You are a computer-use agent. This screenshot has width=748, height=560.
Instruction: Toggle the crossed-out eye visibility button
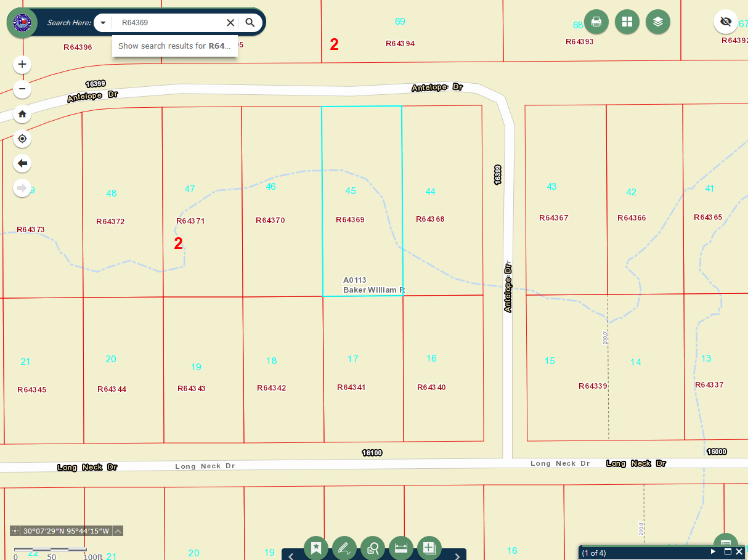point(726,22)
